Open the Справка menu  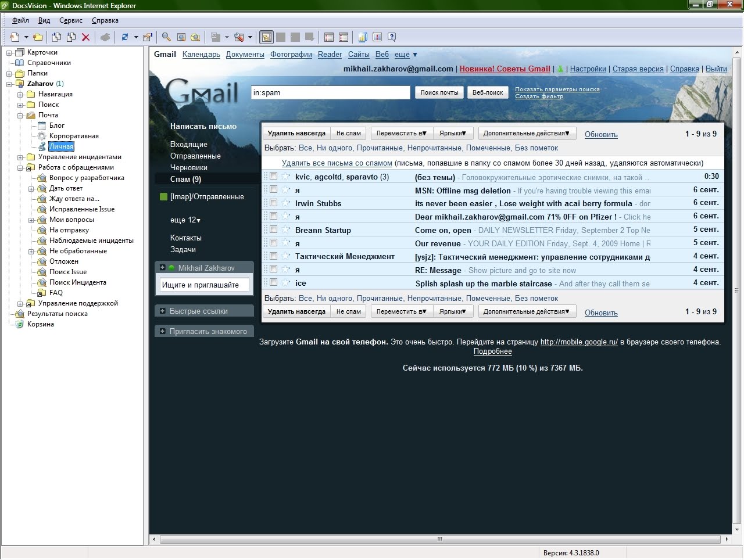tap(105, 20)
